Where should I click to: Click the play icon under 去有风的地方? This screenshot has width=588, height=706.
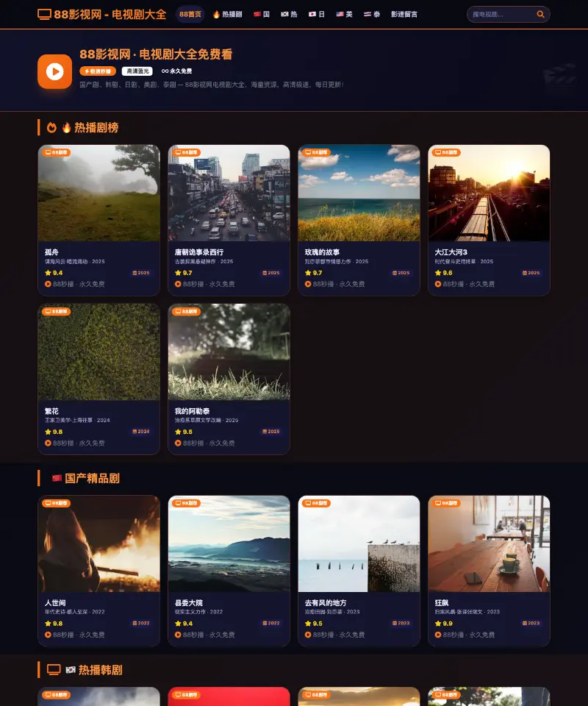tap(308, 635)
